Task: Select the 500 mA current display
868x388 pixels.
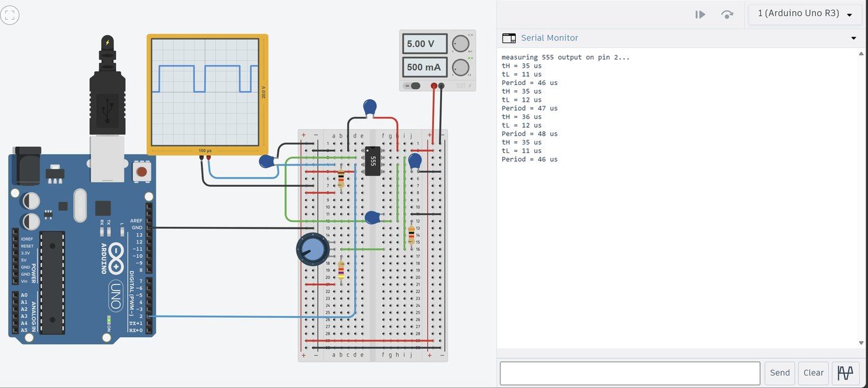Action: pos(425,67)
